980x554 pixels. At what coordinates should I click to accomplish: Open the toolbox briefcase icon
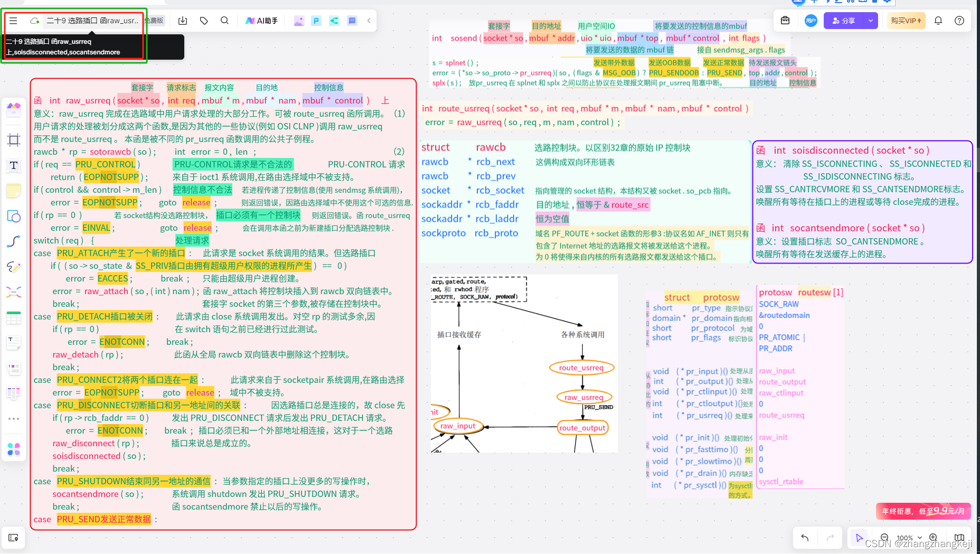[x=785, y=21]
